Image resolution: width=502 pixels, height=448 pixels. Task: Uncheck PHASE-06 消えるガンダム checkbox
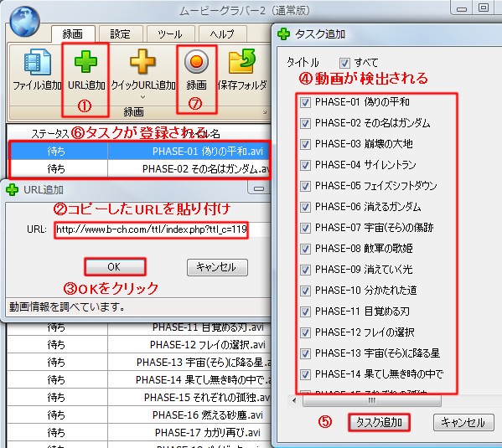(305, 207)
